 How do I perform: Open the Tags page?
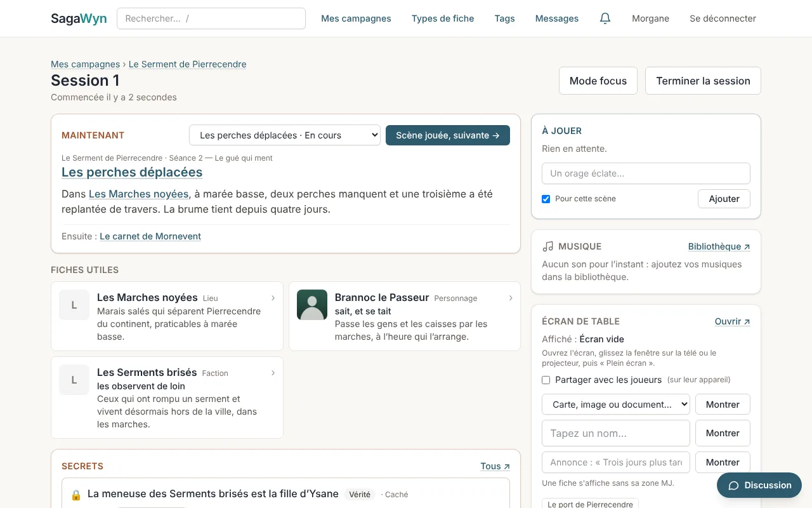point(504,18)
